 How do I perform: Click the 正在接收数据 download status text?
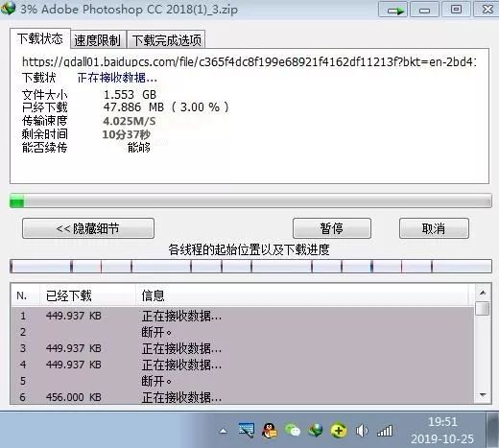[x=117, y=78]
